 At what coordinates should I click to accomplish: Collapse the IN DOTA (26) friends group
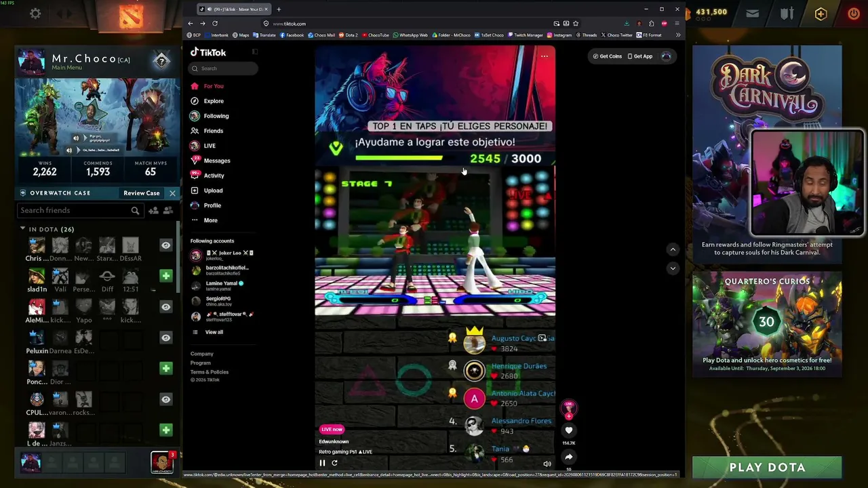[22, 229]
